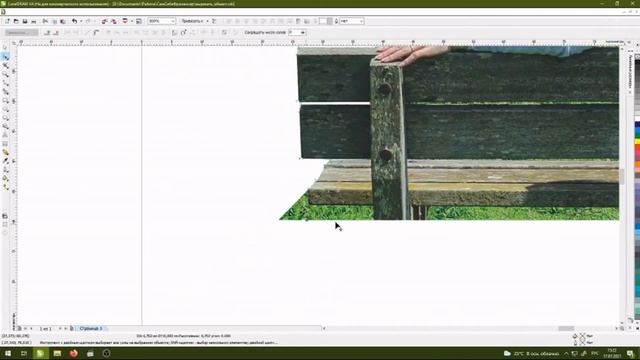The height and width of the screenshot is (360, 640).
Task: Select the Freehand tool in toolbox
Action: tap(5, 83)
